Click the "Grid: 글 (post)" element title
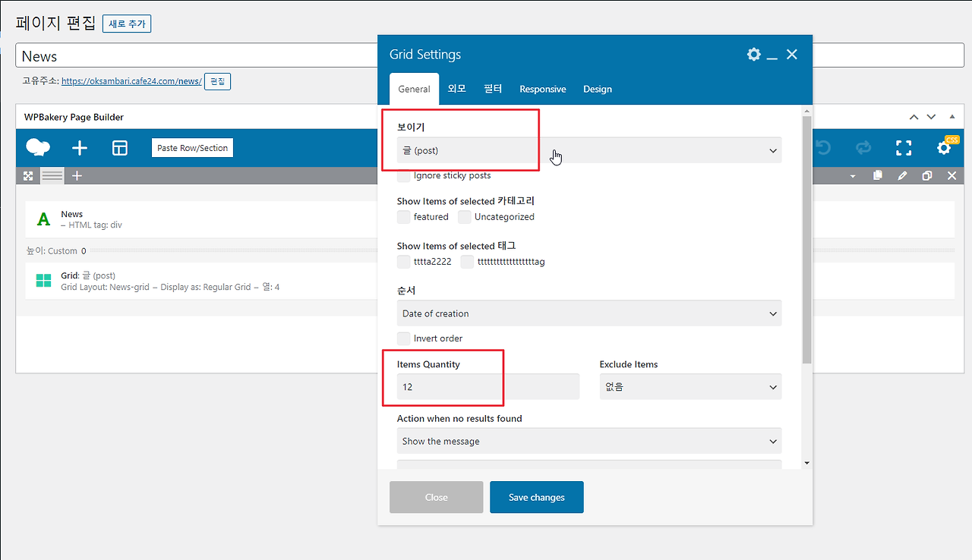Viewport: 972px width, 560px height. click(88, 275)
